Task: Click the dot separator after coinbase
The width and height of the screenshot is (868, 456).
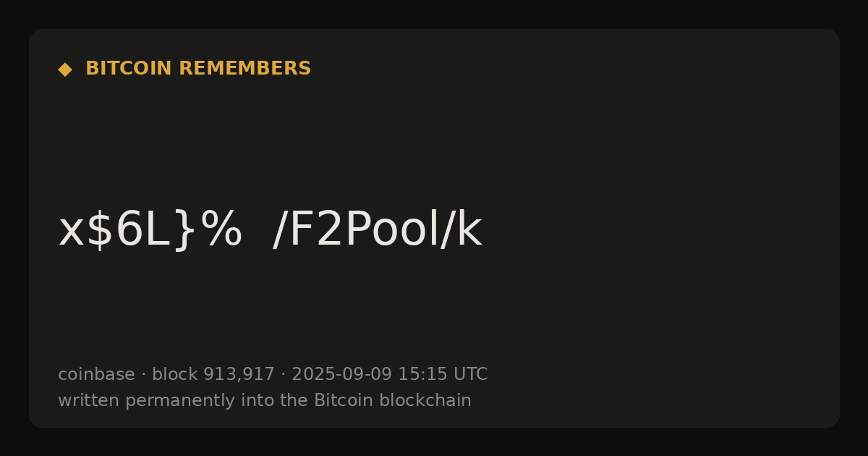Action: click(x=143, y=375)
